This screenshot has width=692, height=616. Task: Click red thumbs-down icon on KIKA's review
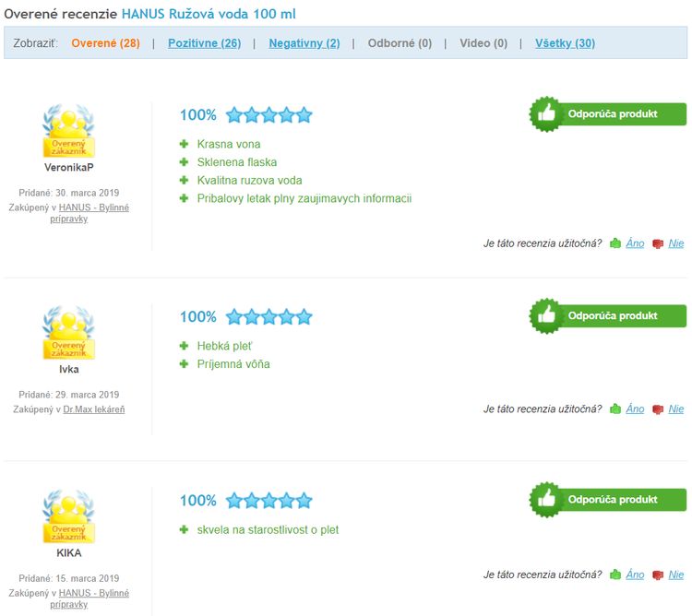pyautogui.click(x=658, y=575)
